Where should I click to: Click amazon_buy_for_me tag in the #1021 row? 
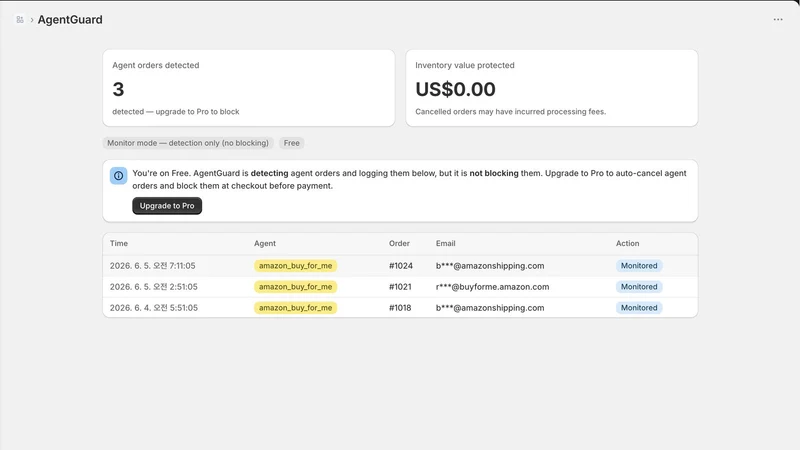pyautogui.click(x=295, y=287)
